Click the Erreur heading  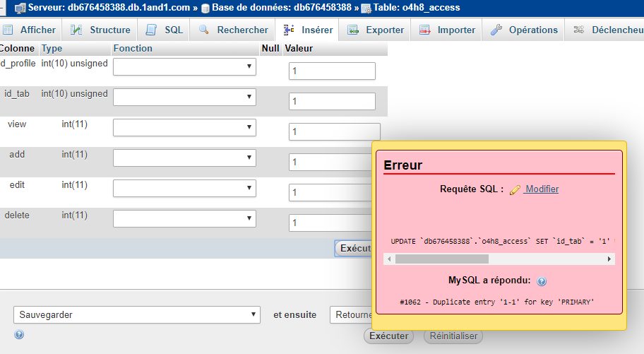click(x=403, y=165)
